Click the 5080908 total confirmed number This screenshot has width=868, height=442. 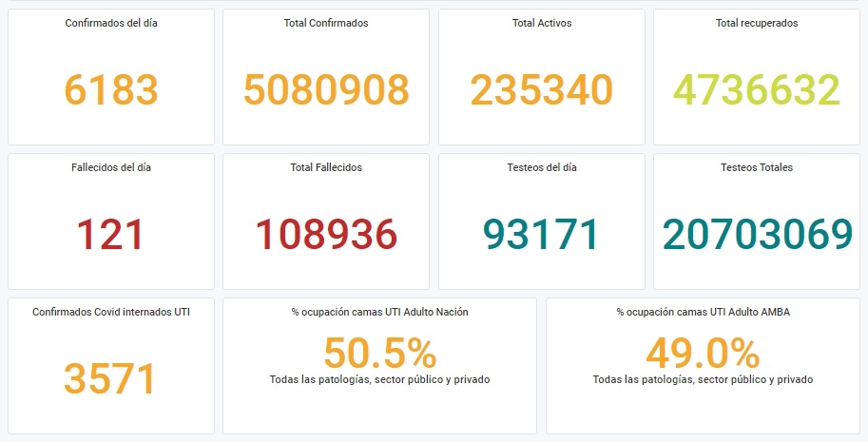pos(326,89)
